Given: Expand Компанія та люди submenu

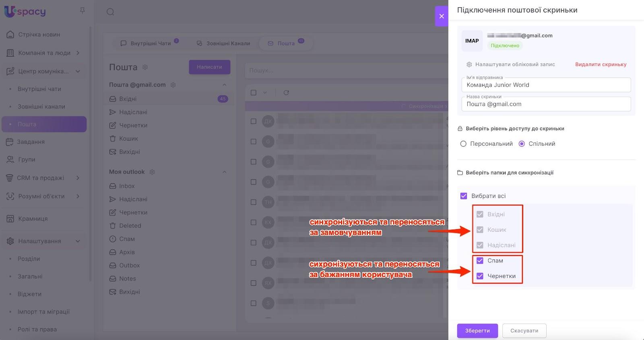Looking at the screenshot, I should 78,53.
